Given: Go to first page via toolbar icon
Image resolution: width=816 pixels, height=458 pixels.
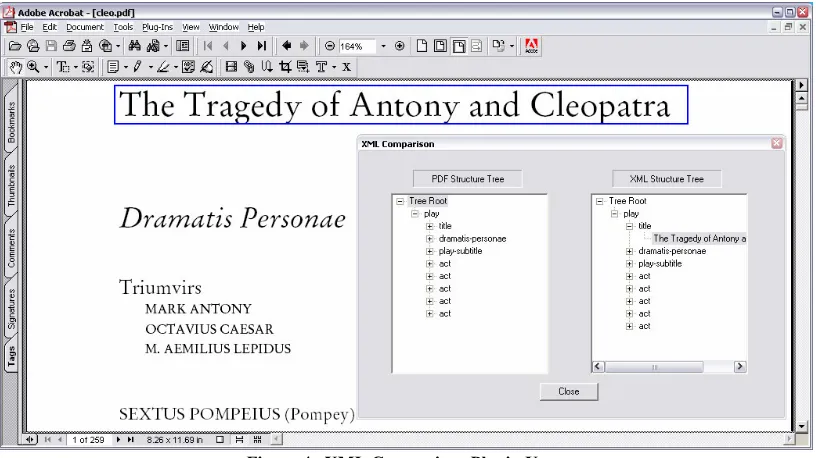Looking at the screenshot, I should (208, 46).
